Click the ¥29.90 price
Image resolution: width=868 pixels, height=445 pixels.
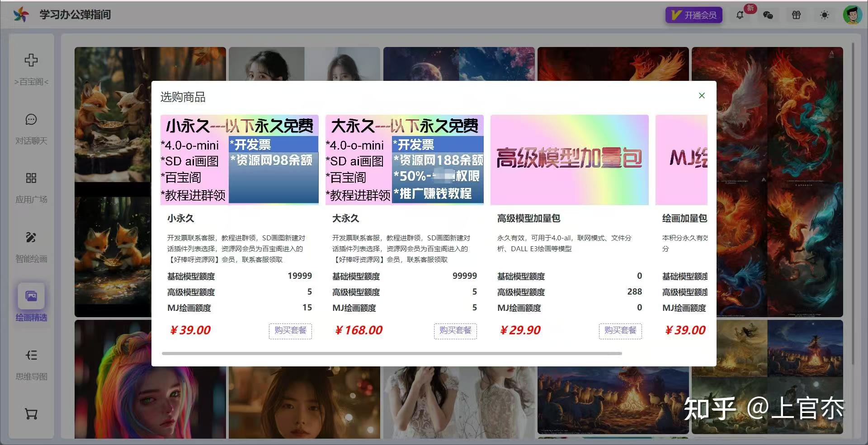coord(520,330)
